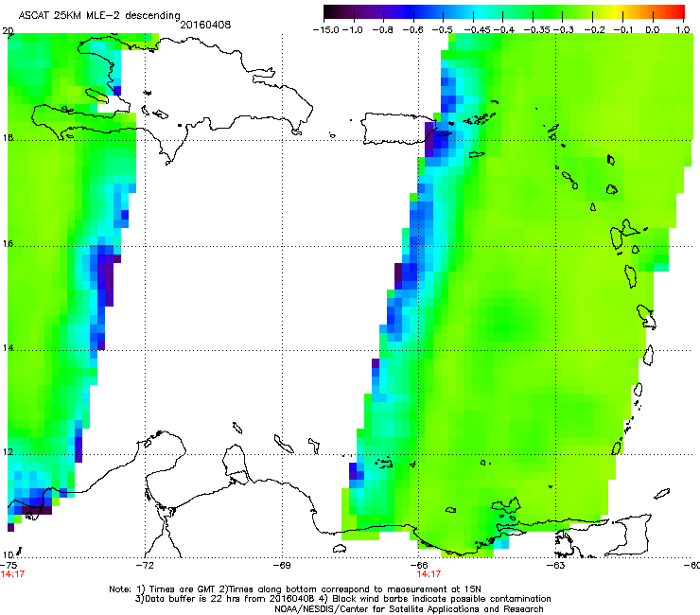Image resolution: width=700 pixels, height=615 pixels.
Task: Click the -0.4 color scale label
Action: click(502, 30)
